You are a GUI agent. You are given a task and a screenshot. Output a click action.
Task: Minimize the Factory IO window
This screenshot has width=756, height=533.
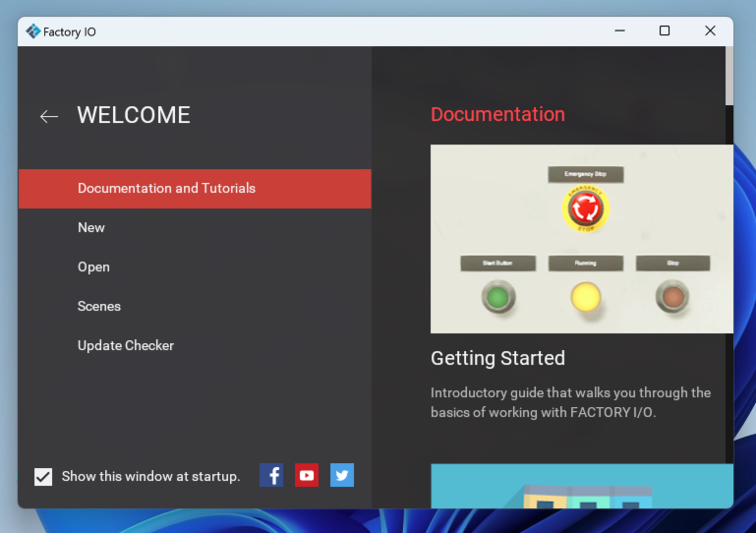tap(619, 30)
